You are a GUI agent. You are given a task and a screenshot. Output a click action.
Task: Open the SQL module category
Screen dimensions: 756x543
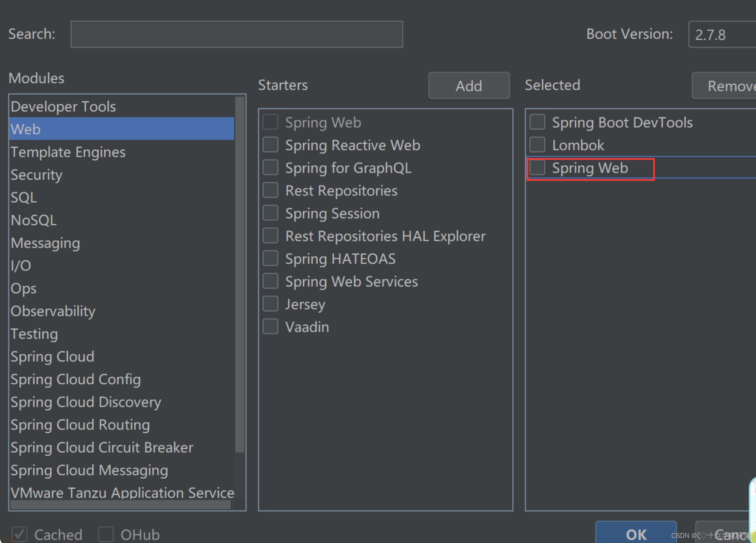[x=24, y=198]
